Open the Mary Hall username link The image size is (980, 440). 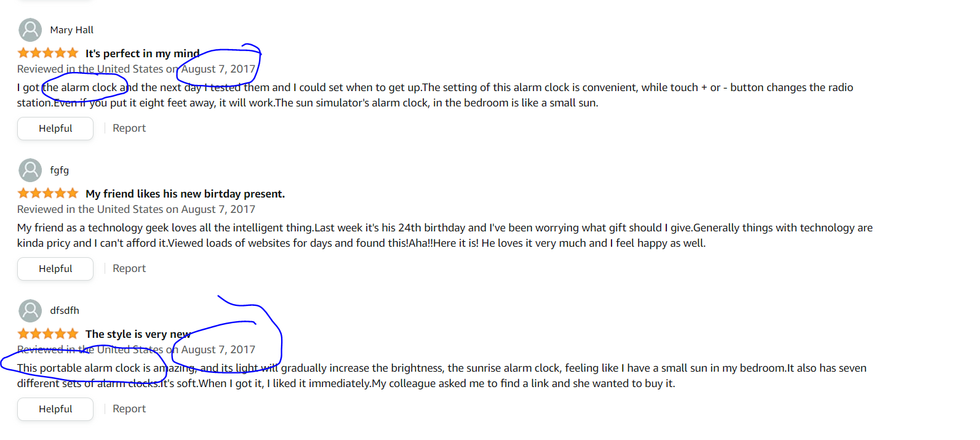point(72,30)
